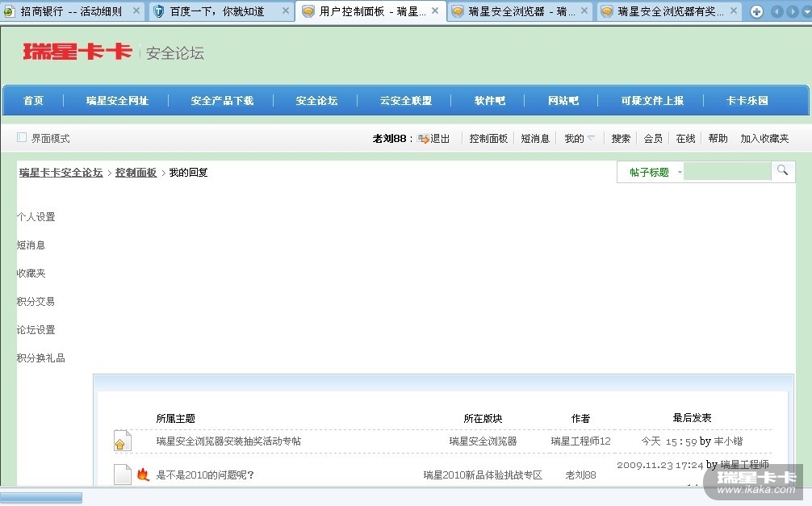
Task: Open 云安全联盟 in the navigation bar
Action: [x=405, y=101]
